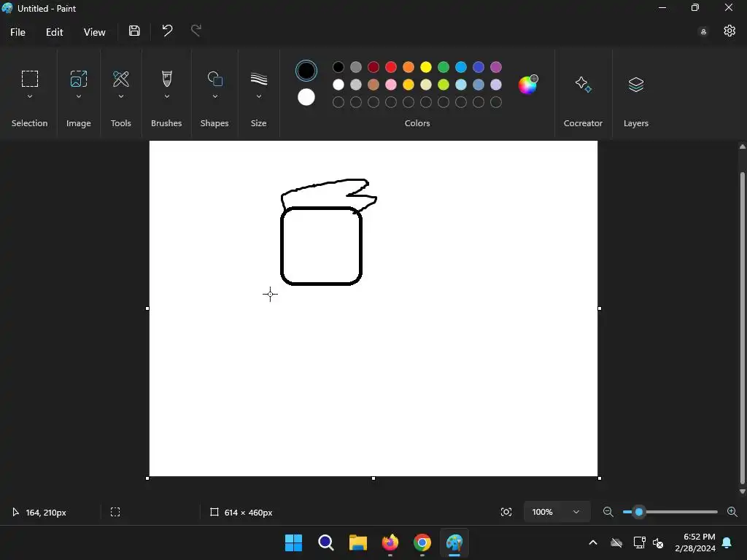The height and width of the screenshot is (560, 747).
Task: Click the selection size status icon
Action: [115, 512]
